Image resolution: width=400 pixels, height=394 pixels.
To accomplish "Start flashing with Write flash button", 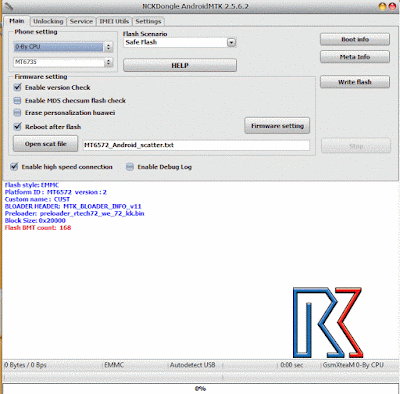I will 355,82.
